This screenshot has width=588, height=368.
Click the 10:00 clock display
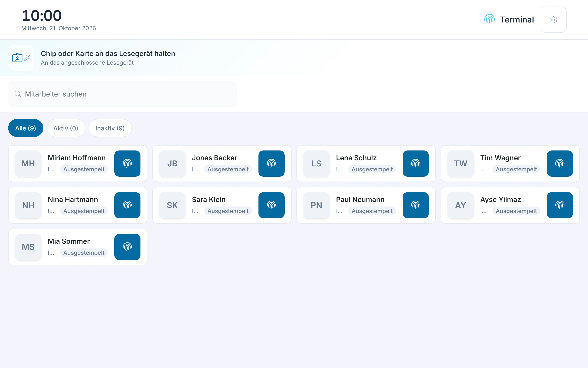(42, 16)
